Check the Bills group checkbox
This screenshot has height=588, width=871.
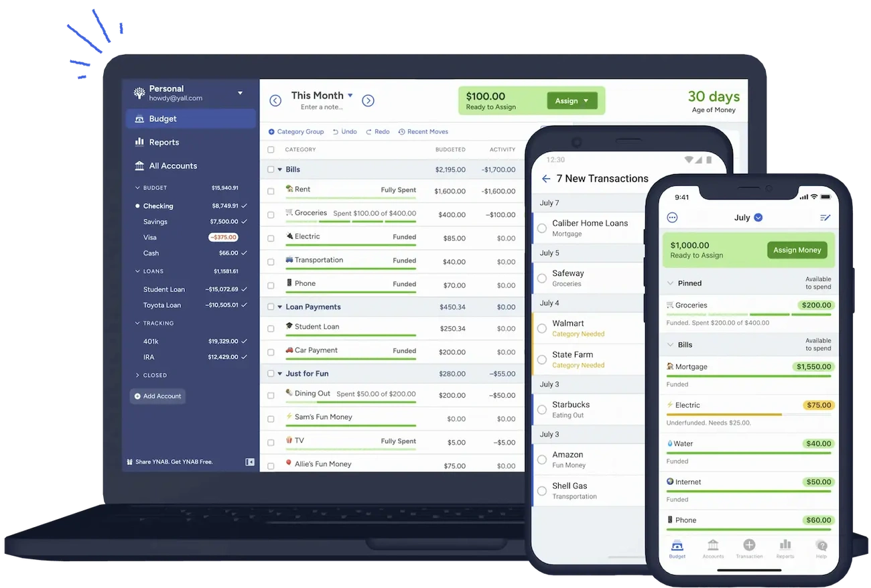point(271,169)
